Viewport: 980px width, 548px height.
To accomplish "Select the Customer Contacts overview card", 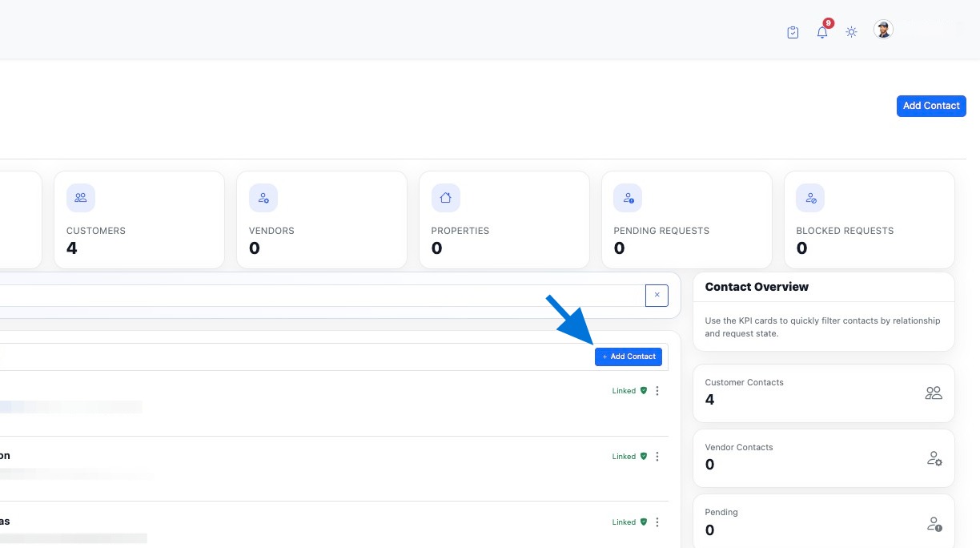I will [824, 393].
